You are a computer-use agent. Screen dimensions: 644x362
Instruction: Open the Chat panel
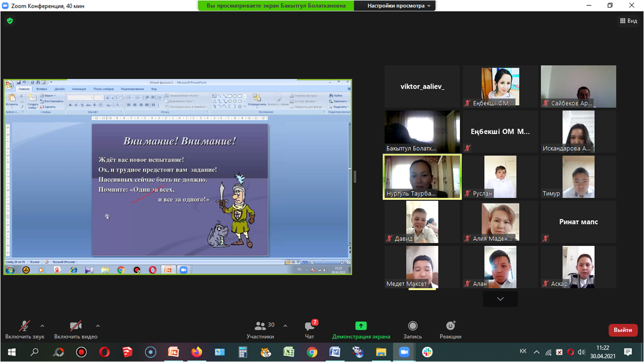pos(309,329)
